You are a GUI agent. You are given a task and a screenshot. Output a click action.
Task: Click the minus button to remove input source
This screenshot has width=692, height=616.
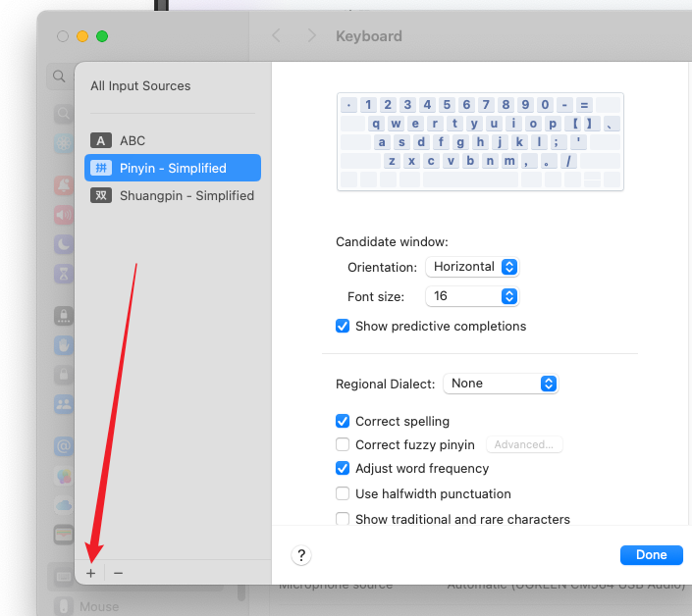pyautogui.click(x=118, y=573)
